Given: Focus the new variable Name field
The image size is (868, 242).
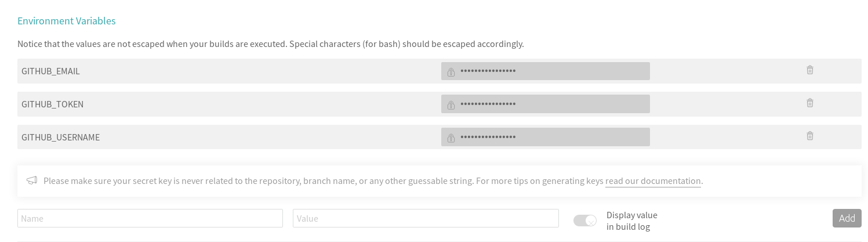Looking at the screenshot, I should [150, 218].
